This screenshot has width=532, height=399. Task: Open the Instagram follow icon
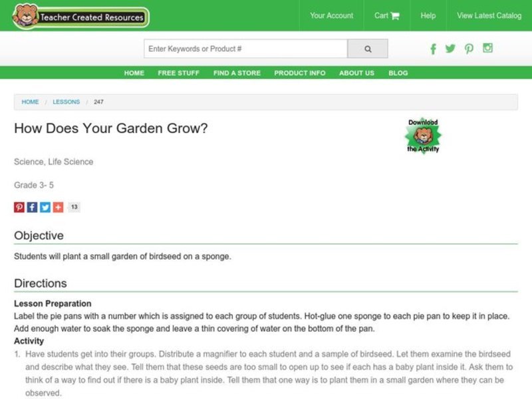(486, 49)
